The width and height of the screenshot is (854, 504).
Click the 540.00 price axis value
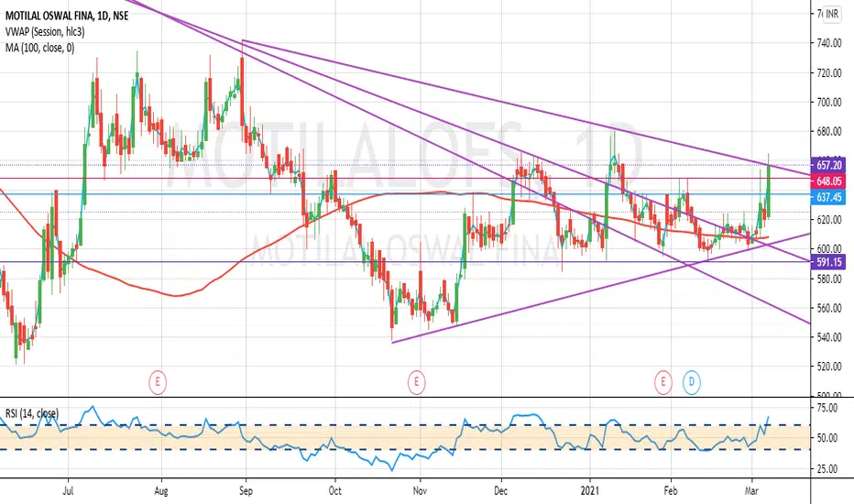(x=829, y=337)
